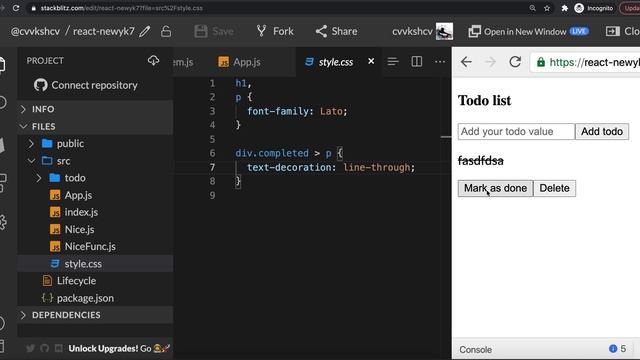
Task: Reload the preview pane
Action: tap(515, 62)
